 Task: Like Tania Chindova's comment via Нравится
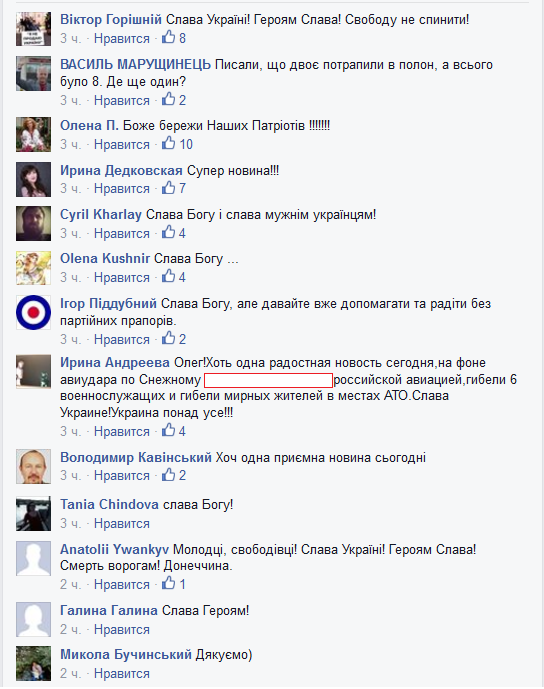pyautogui.click(x=122, y=524)
